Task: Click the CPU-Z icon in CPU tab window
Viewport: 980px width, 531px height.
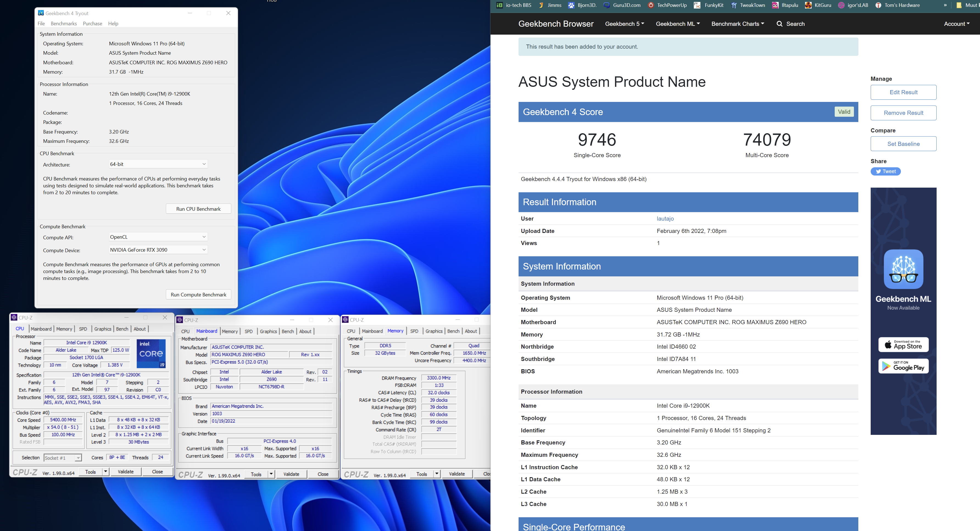Action: coord(14,317)
